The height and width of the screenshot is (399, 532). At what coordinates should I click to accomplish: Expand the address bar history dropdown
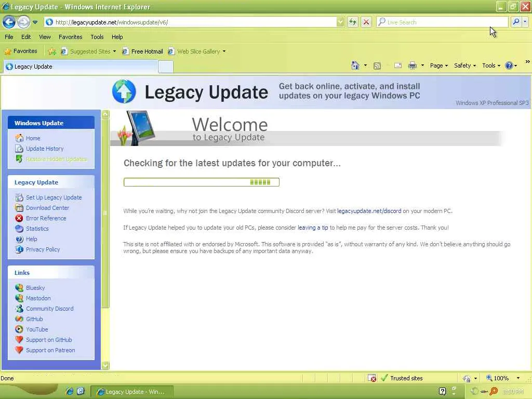pos(340,22)
